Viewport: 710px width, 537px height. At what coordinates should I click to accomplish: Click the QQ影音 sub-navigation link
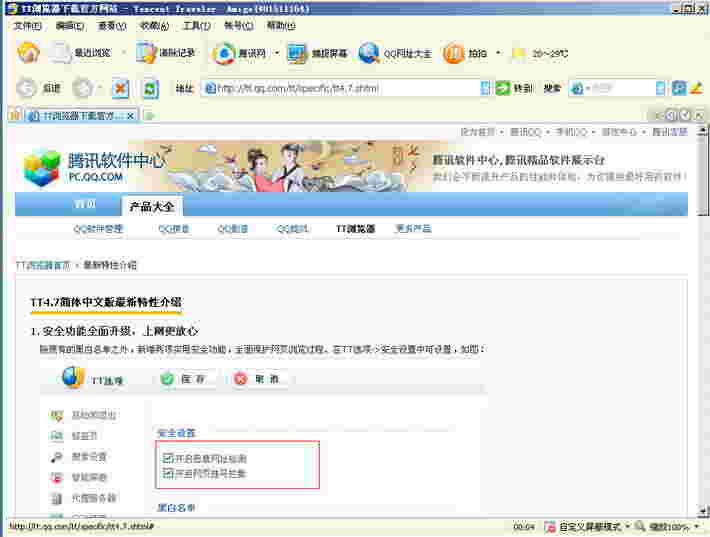[x=233, y=229]
